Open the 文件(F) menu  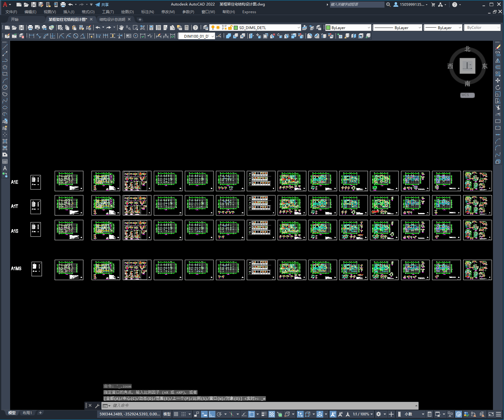coord(11,12)
